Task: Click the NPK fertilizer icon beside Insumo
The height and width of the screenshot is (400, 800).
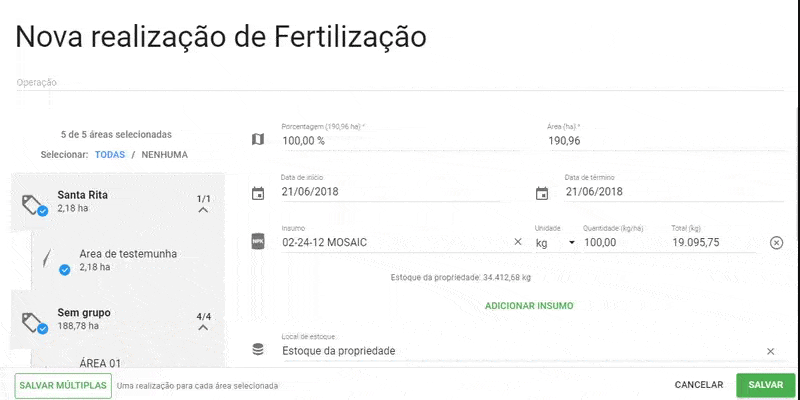Action: (x=258, y=242)
